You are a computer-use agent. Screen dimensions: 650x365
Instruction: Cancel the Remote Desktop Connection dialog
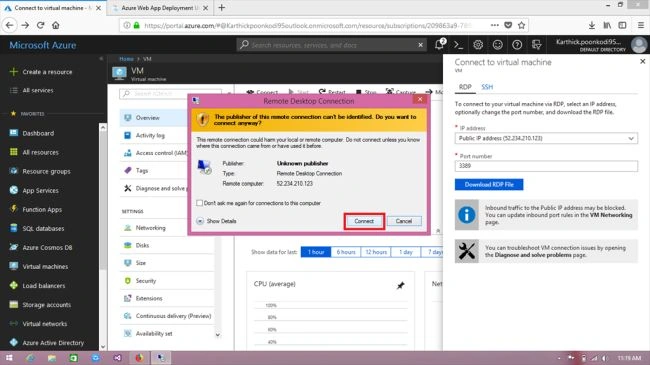click(x=404, y=221)
